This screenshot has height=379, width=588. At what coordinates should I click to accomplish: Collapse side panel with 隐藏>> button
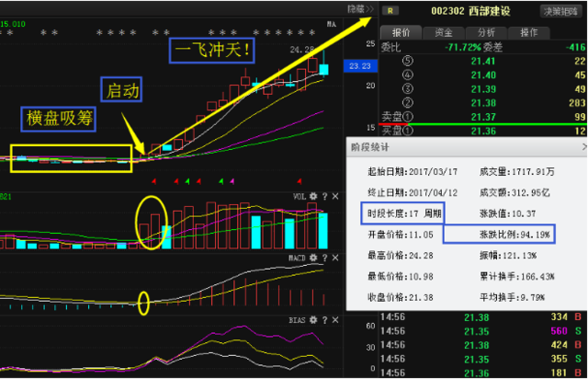(360, 9)
